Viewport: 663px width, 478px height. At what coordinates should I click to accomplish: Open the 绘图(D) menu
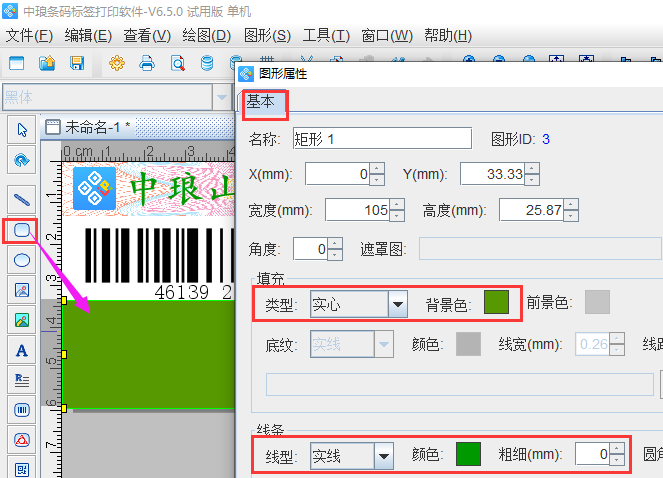(206, 36)
